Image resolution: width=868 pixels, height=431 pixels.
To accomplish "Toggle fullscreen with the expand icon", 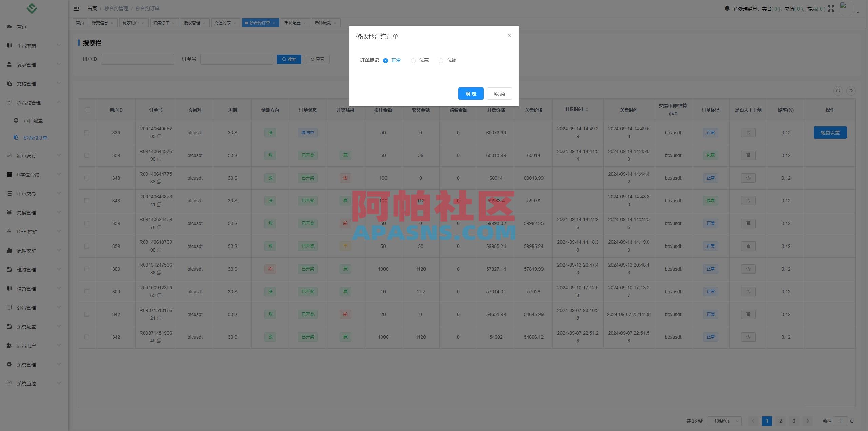I will pyautogui.click(x=831, y=8).
